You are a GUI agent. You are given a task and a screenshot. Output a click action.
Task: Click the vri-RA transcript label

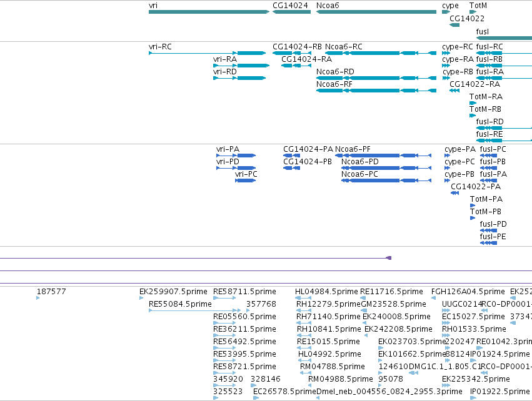tap(225, 59)
